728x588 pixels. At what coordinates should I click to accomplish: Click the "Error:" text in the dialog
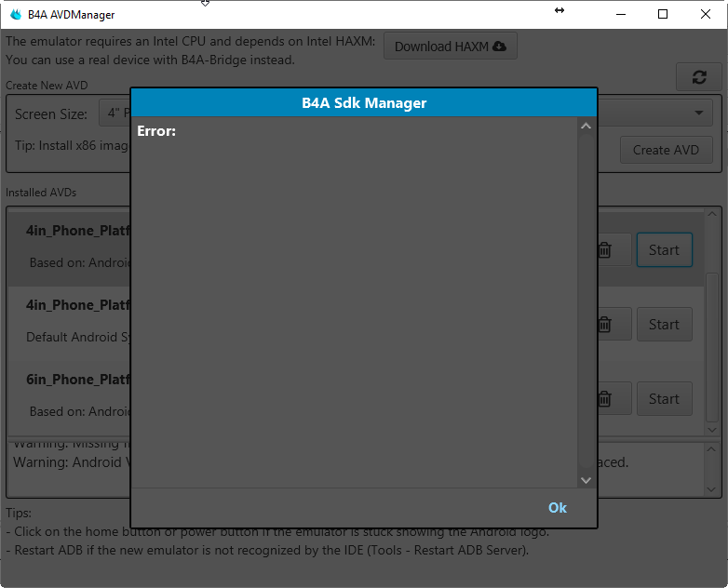coord(156,131)
